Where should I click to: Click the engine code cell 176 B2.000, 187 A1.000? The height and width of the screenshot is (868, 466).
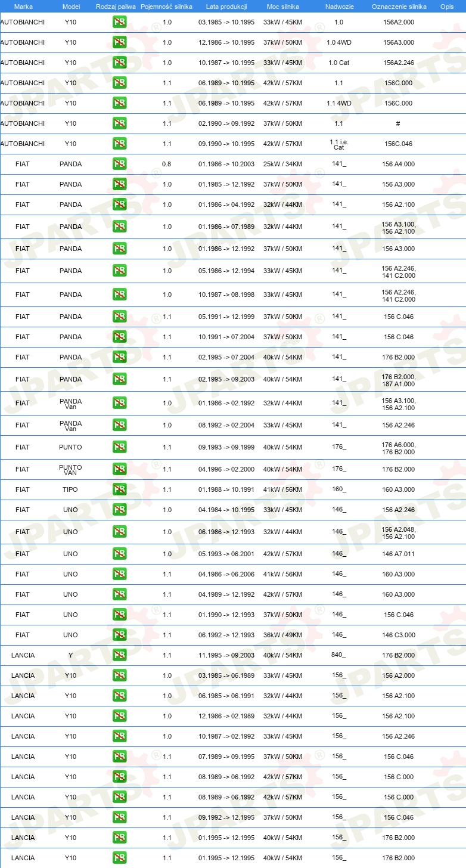coord(399,380)
